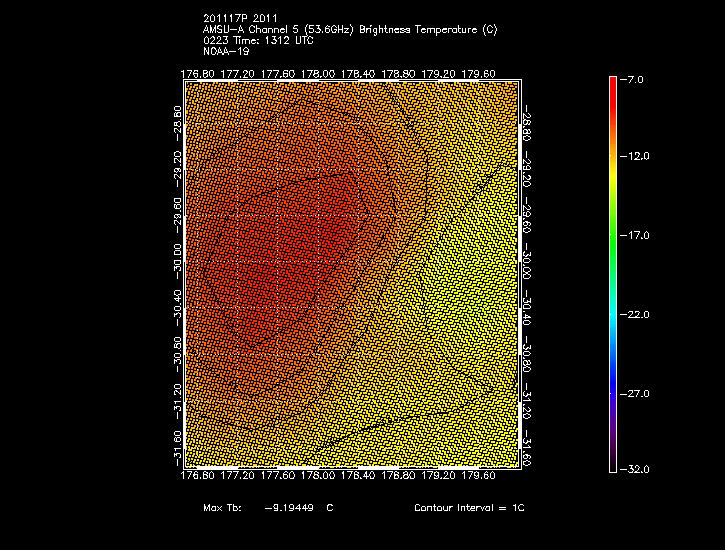Click the -12.0 color bar tick label
The width and height of the screenshot is (725, 550).
[x=636, y=156]
